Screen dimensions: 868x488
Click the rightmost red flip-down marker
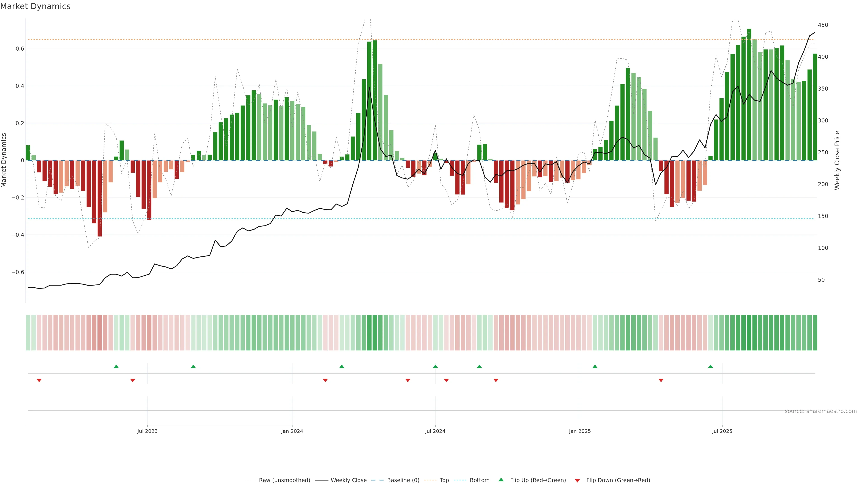coord(661,380)
